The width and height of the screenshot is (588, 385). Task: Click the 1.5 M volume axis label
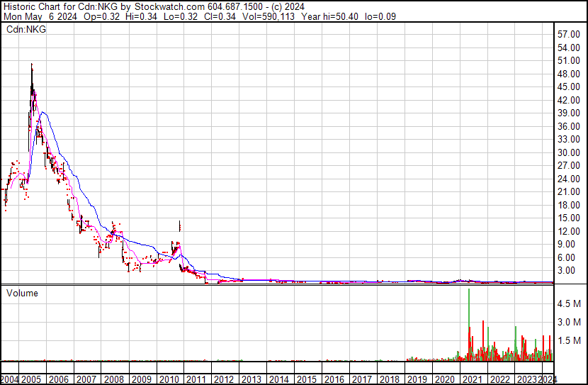tap(569, 340)
